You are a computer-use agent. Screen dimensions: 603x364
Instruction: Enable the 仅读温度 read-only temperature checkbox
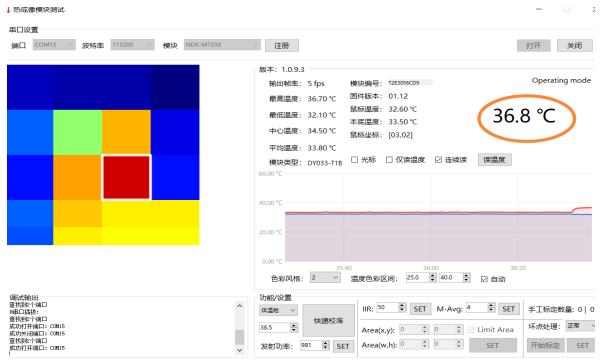[x=389, y=160]
